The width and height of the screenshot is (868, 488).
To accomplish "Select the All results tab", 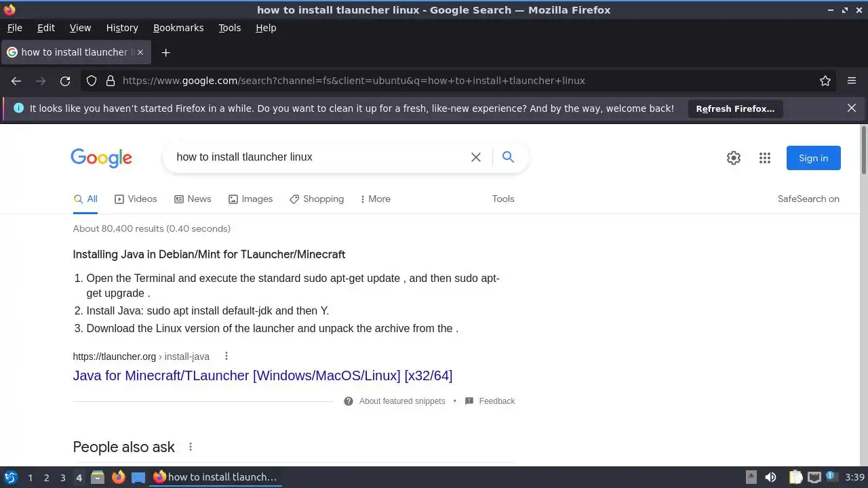I will [x=85, y=199].
